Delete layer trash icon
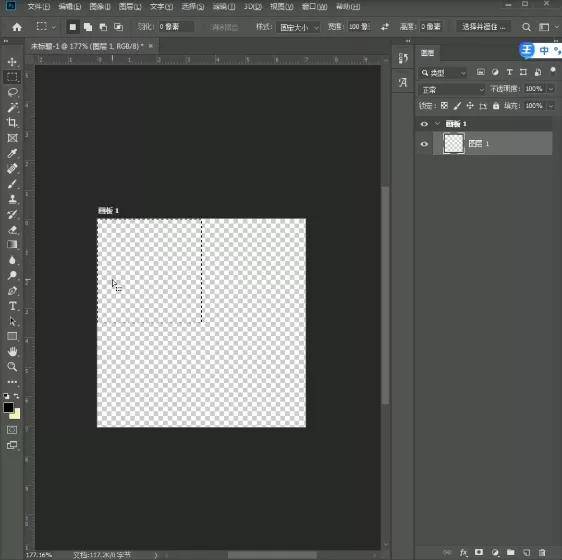This screenshot has width=562, height=560. point(542,552)
